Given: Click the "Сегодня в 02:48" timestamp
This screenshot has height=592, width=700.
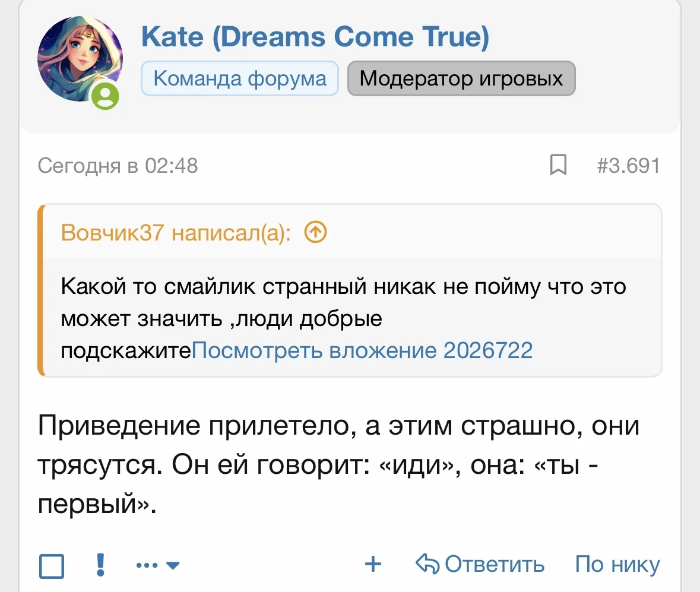Looking at the screenshot, I should (x=118, y=166).
